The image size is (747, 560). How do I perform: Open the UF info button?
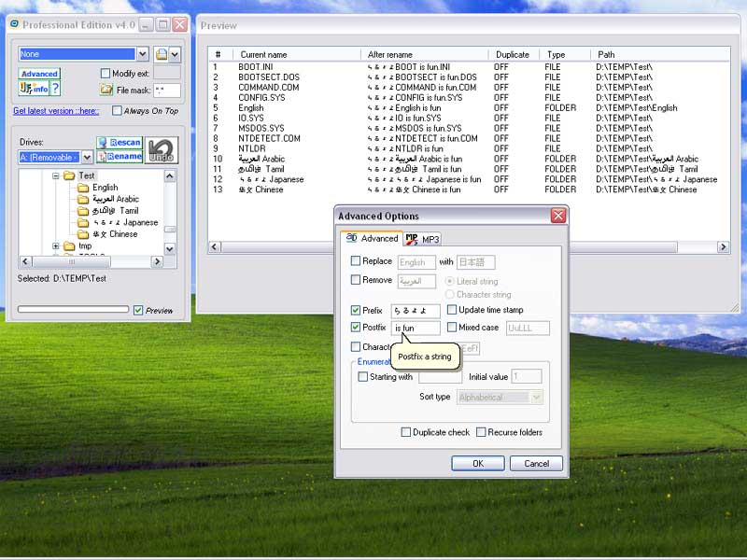point(35,89)
